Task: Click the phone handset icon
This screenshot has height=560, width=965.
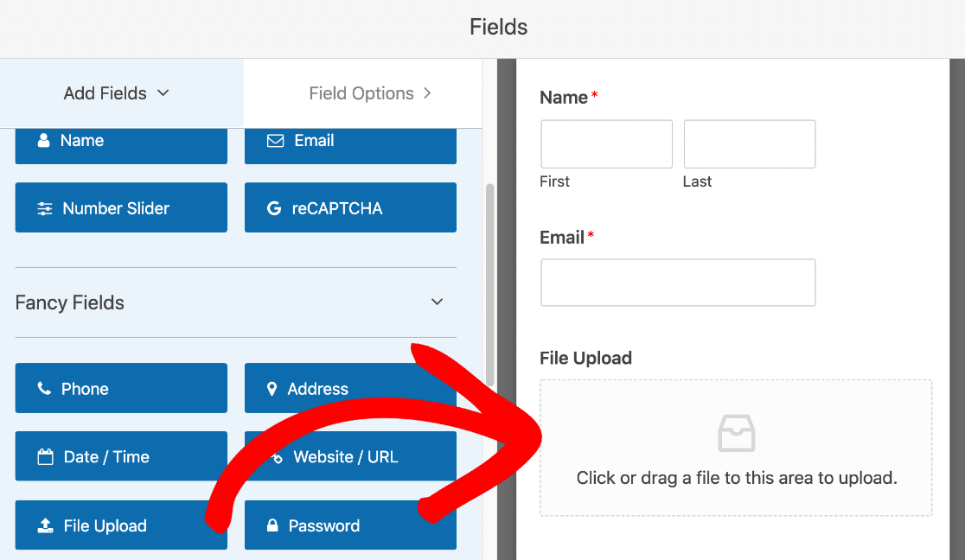Action: 44,388
